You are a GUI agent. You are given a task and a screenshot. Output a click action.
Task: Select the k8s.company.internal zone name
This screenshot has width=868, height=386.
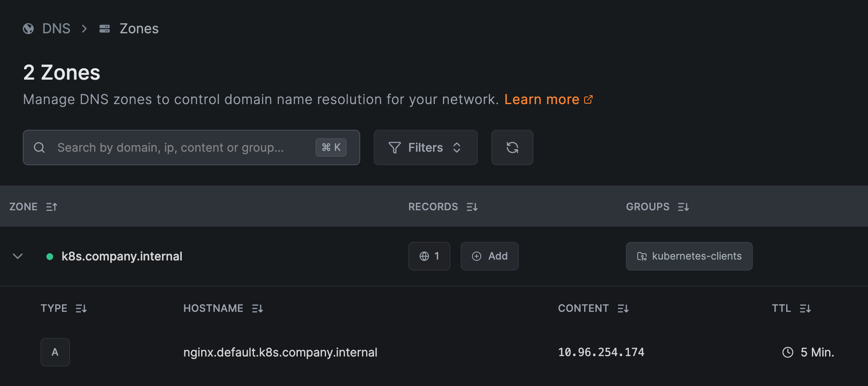(x=122, y=256)
